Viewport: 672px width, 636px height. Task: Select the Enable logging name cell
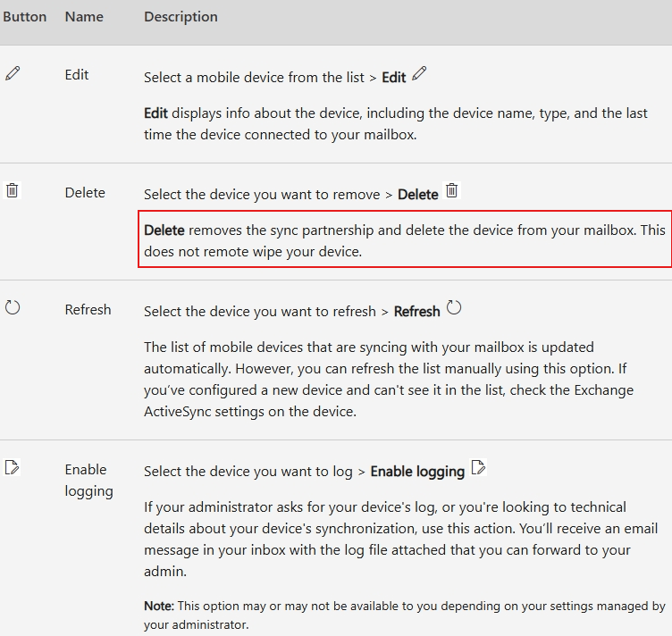pos(88,480)
